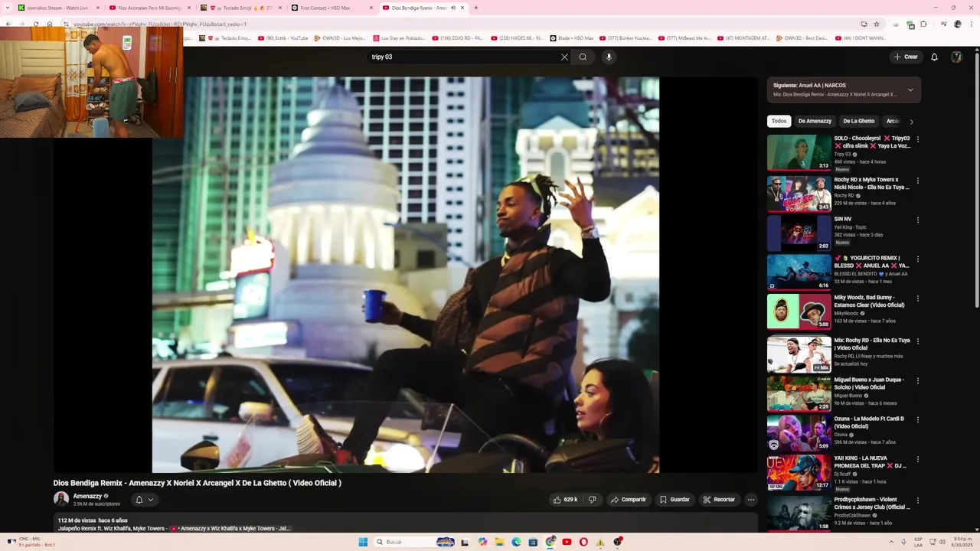Open the Crear menu
This screenshot has width=980, height=551.
point(906,57)
